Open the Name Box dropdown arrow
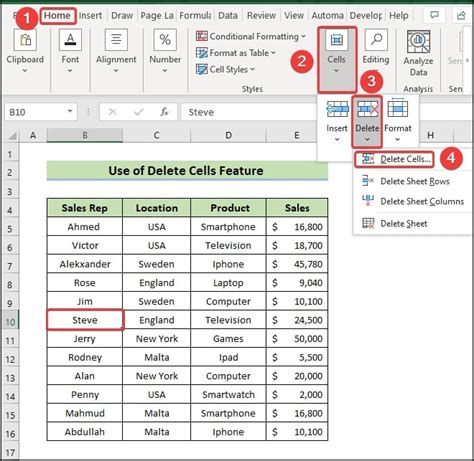 pyautogui.click(x=70, y=111)
